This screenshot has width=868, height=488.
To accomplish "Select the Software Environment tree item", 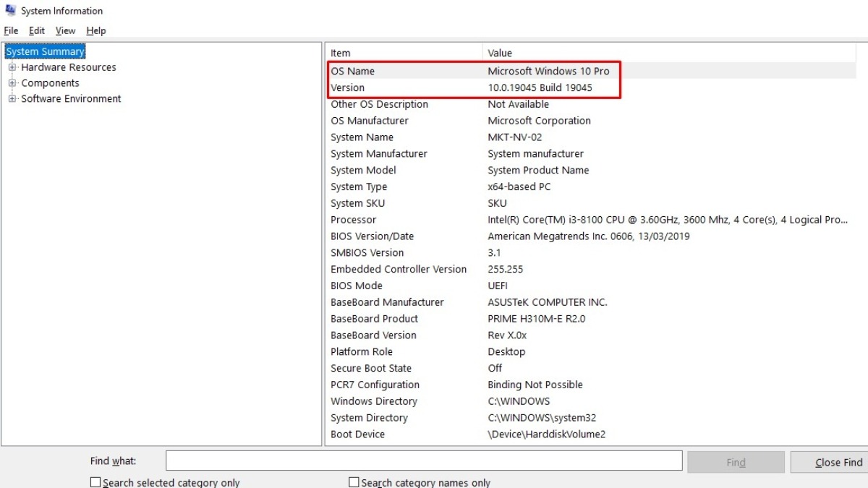I will [x=71, y=99].
